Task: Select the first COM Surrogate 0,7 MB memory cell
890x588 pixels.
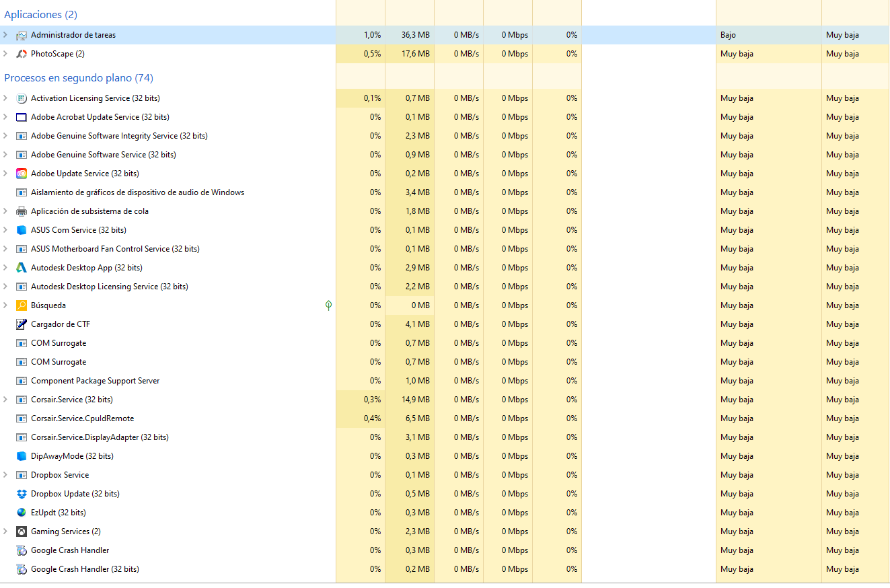Action: 410,343
